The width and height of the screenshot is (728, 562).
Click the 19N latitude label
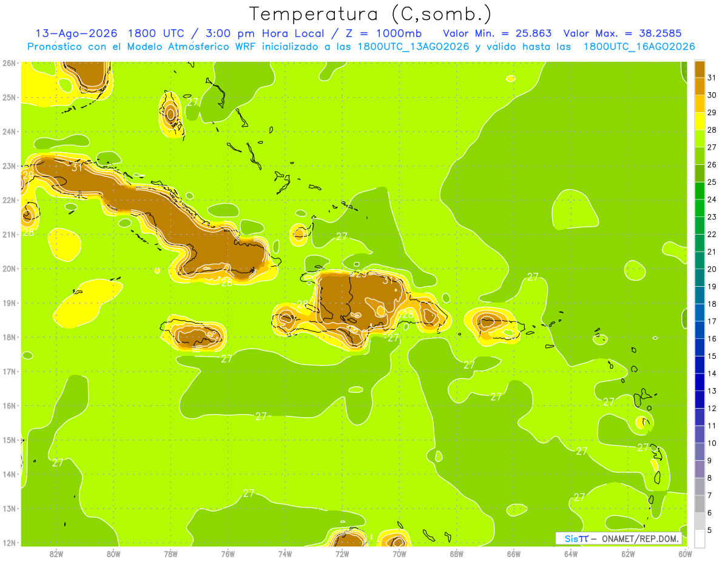click(8, 303)
